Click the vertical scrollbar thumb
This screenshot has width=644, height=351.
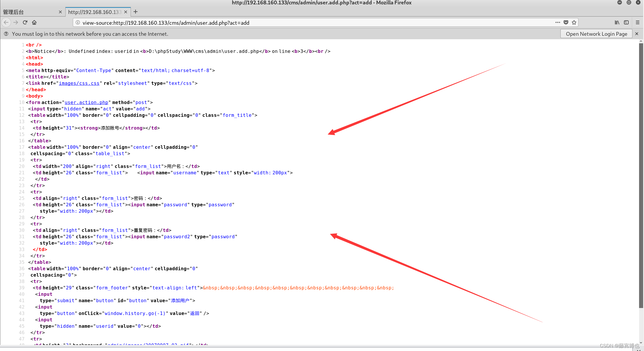coord(641,174)
